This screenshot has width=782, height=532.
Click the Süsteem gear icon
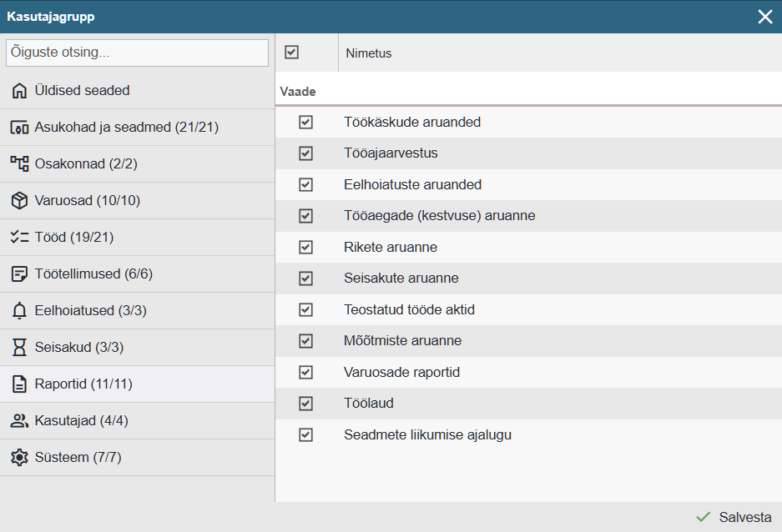(19, 458)
